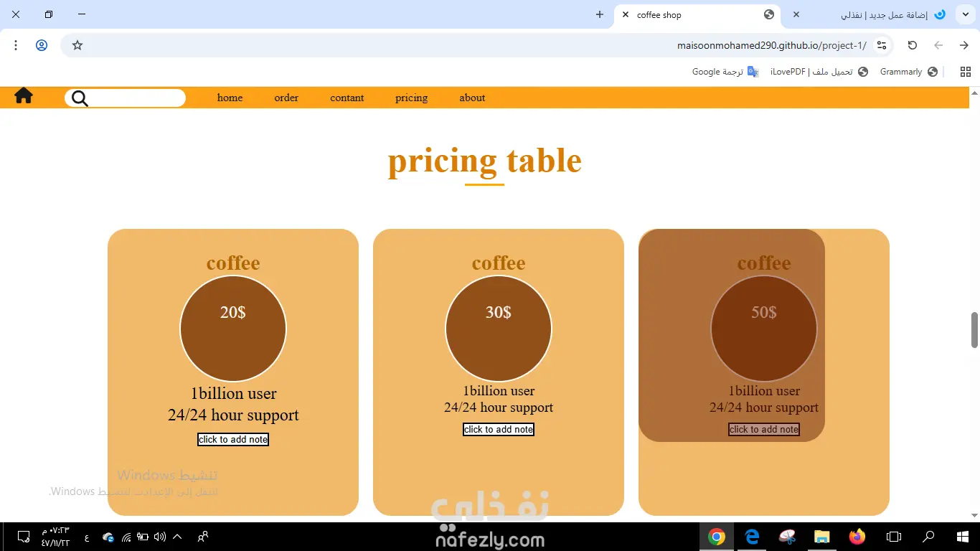Image resolution: width=980 pixels, height=551 pixels.
Task: Click the 50$ price circle
Action: click(x=764, y=329)
